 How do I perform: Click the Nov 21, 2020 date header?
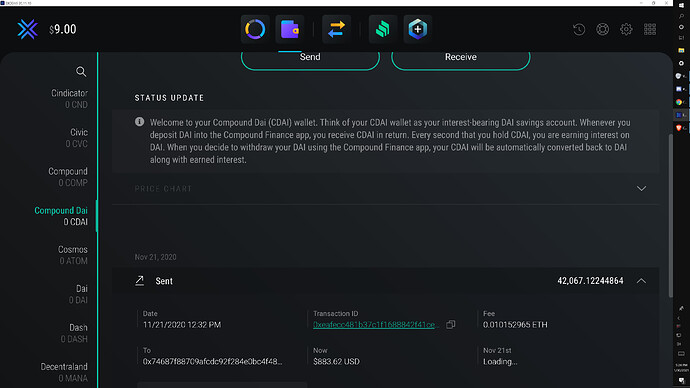click(x=155, y=257)
